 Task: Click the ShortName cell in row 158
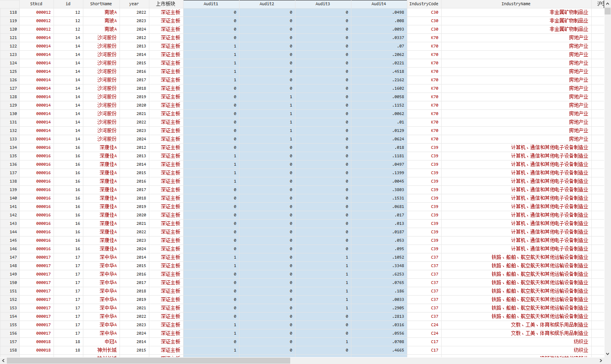[101, 350]
